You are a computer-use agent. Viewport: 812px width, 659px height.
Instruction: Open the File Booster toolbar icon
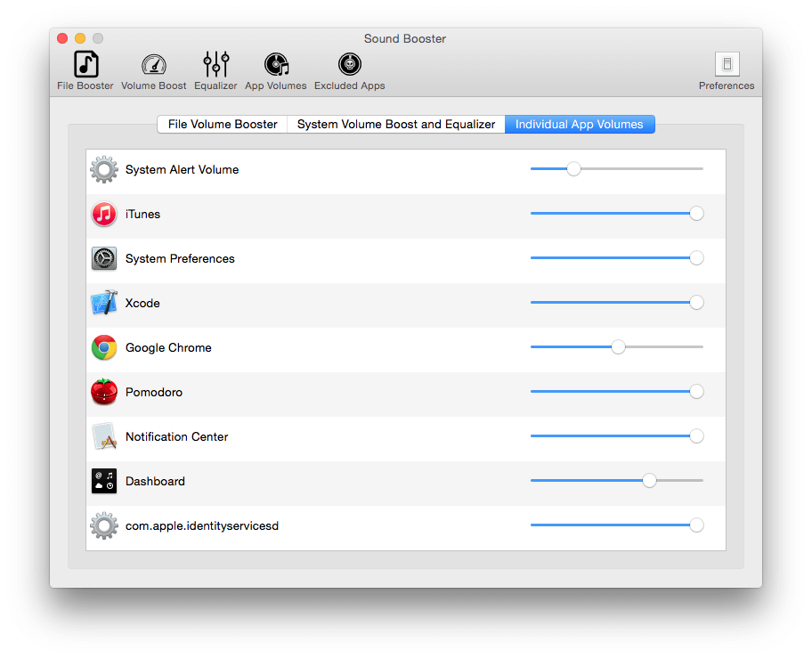coord(85,64)
